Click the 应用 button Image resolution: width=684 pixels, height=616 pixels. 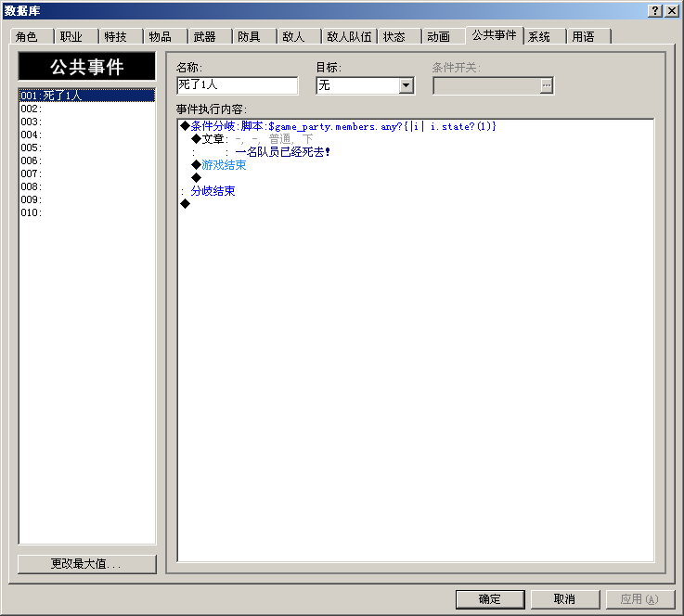click(x=640, y=599)
